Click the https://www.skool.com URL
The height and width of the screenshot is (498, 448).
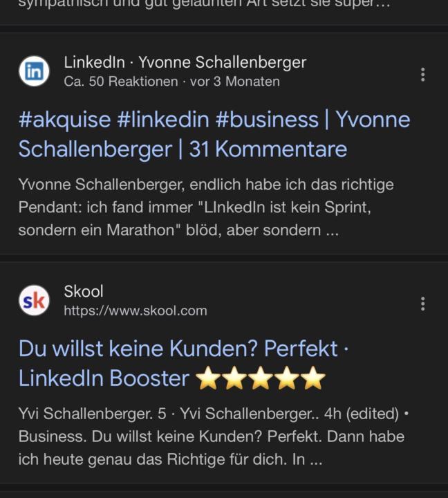click(136, 311)
